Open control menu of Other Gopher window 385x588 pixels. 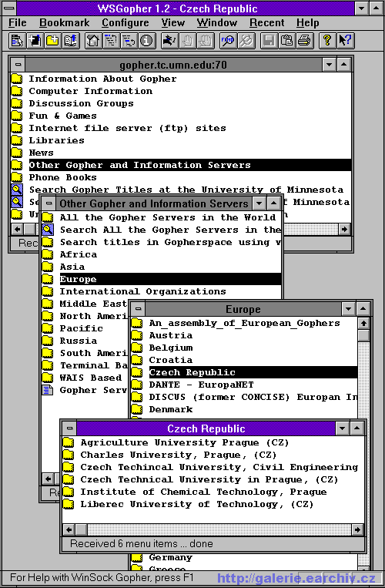pyautogui.click(x=49, y=203)
